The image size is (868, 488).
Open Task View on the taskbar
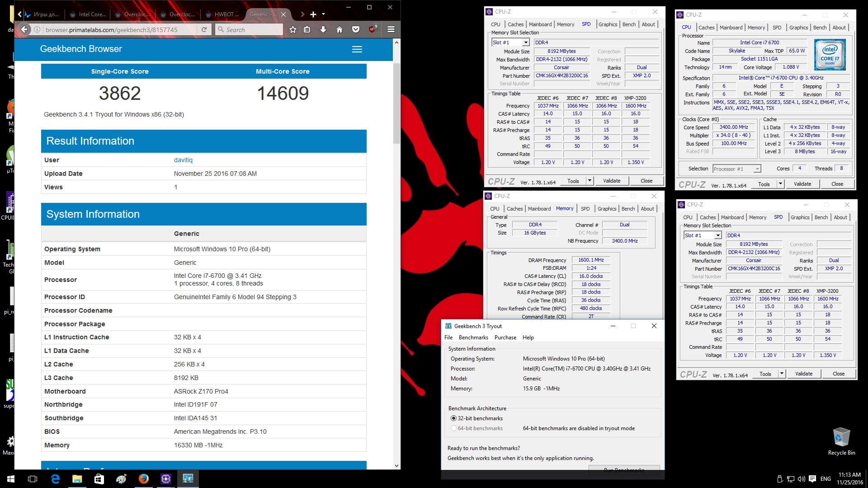coord(33,479)
